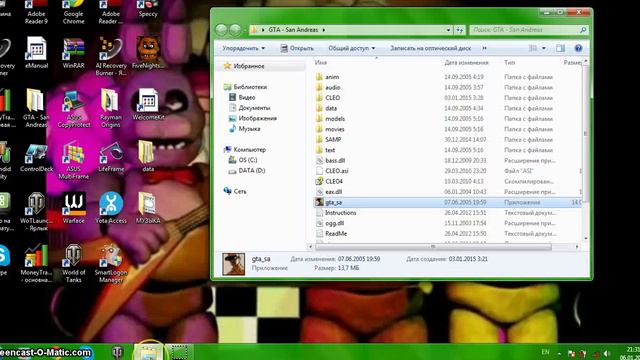
Task: Open SmartLogon Manager shortcut
Action: point(111,264)
